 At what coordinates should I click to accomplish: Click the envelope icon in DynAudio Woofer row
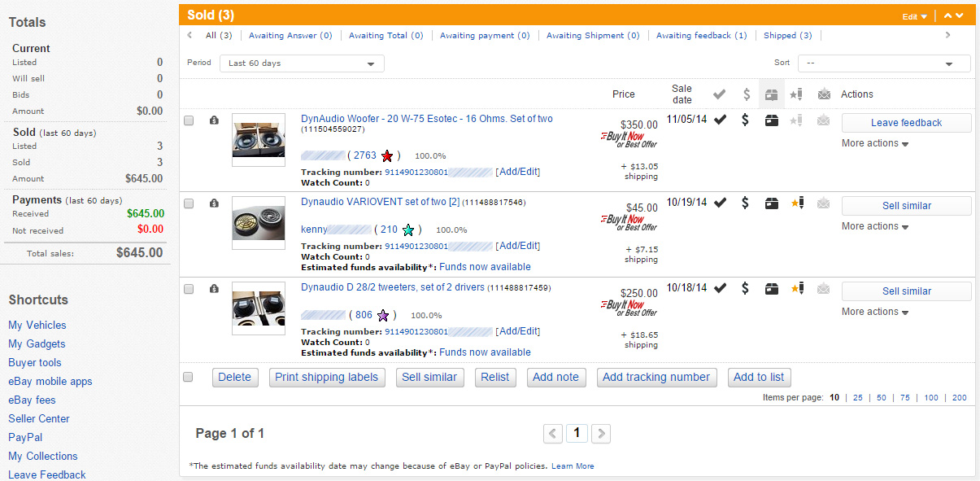click(824, 120)
